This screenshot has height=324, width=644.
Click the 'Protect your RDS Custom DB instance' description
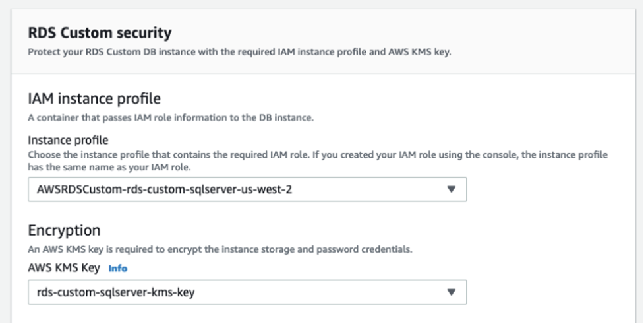pyautogui.click(x=239, y=53)
